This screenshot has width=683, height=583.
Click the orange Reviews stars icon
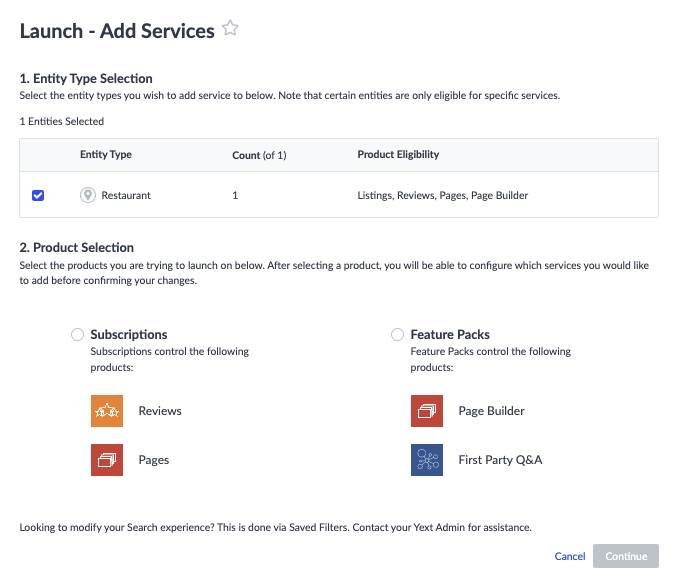coord(107,411)
